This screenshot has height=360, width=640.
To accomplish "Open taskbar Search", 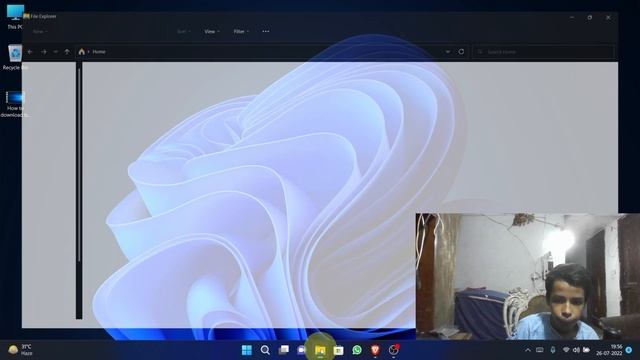I will click(x=265, y=350).
